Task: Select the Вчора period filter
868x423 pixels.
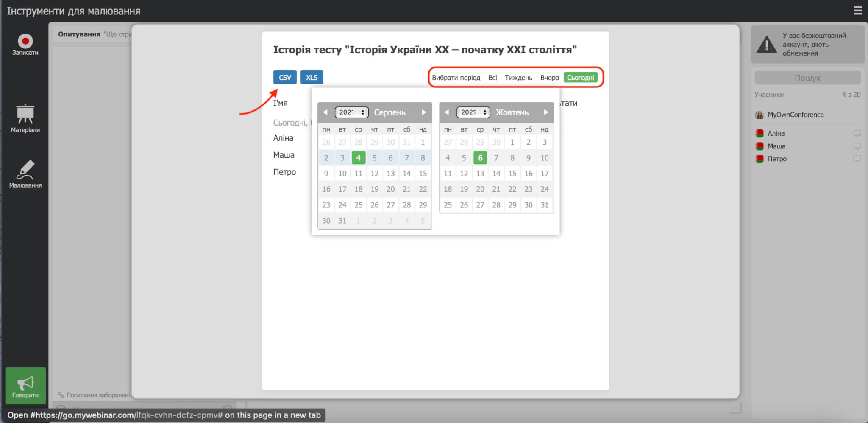Action: [x=549, y=78]
